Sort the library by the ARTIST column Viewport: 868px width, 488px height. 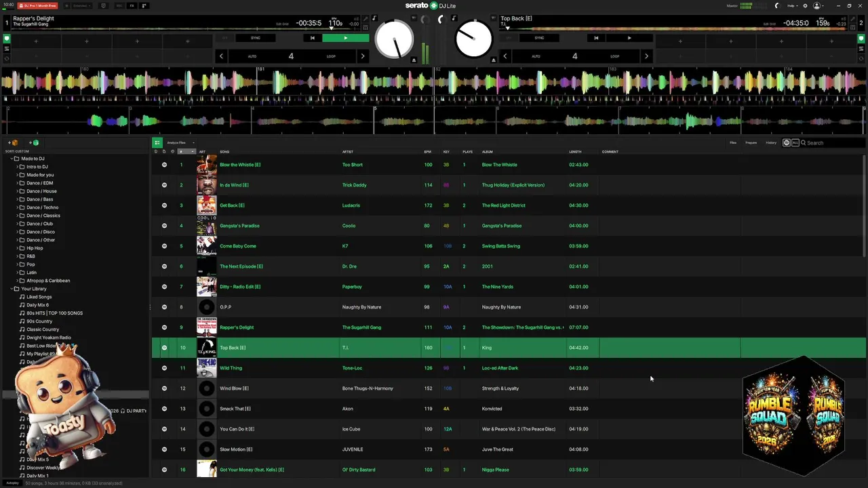pyautogui.click(x=348, y=152)
